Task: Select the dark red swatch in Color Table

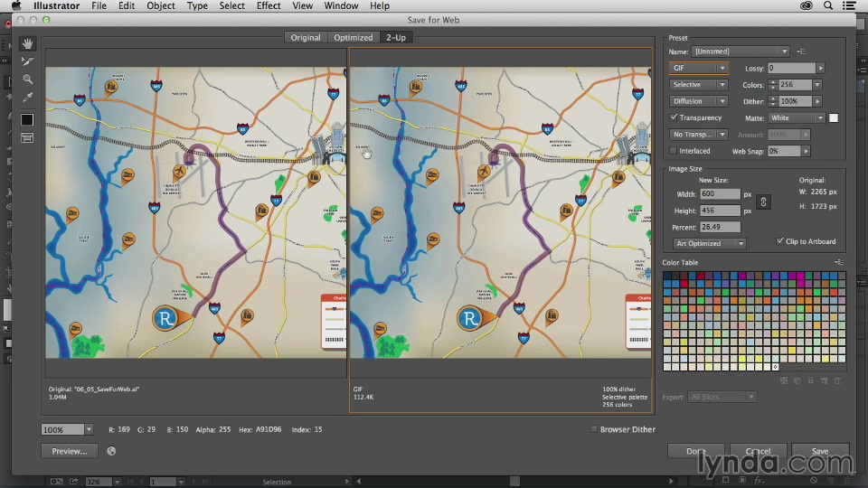Action: (x=700, y=276)
